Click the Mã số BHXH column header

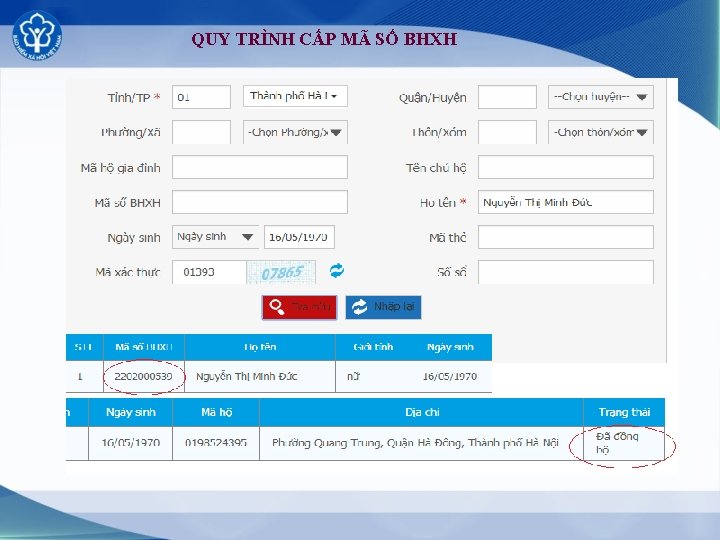144,347
